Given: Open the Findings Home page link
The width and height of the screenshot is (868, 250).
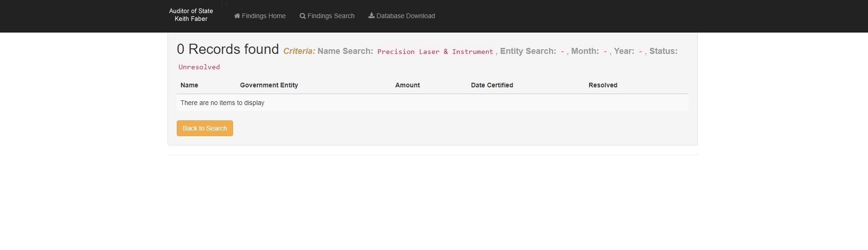Looking at the screenshot, I should click(x=263, y=16).
